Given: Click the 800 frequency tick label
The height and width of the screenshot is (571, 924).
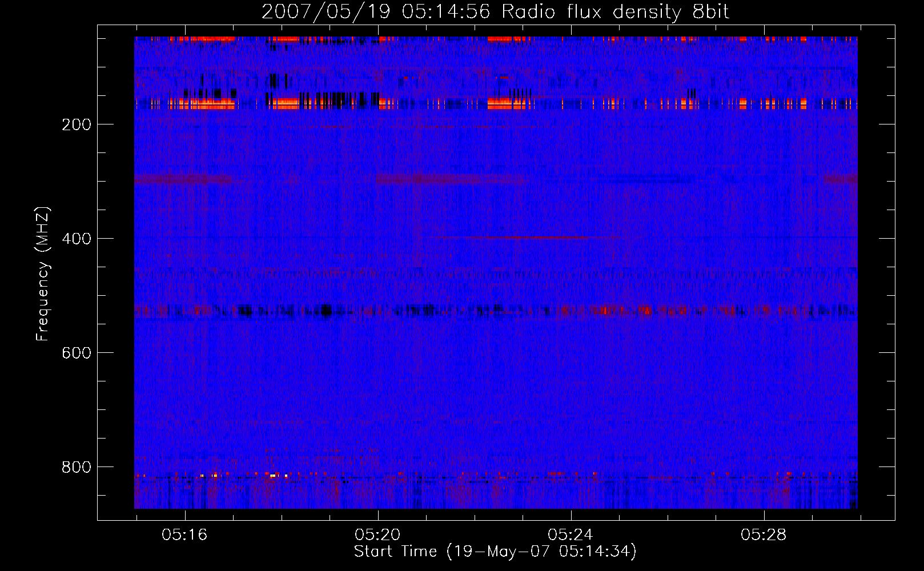Looking at the screenshot, I should point(77,467).
